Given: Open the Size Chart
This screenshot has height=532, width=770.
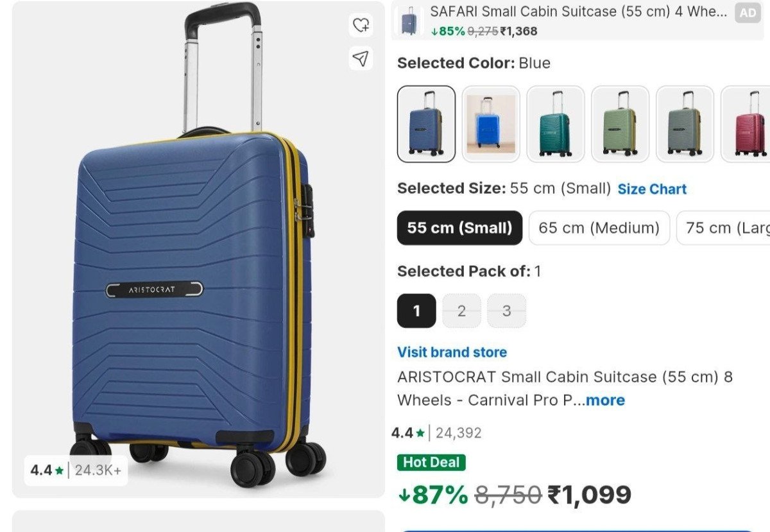Looking at the screenshot, I should [x=652, y=189].
